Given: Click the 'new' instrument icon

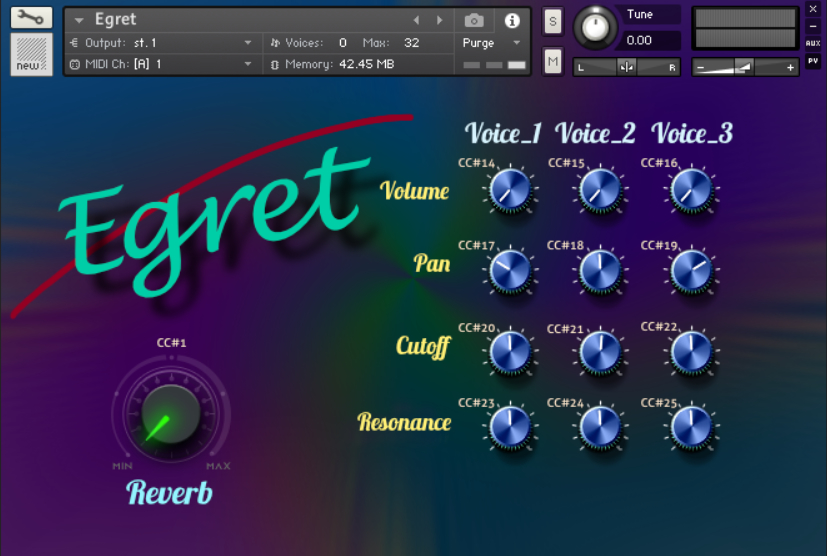Looking at the screenshot, I should point(31,55).
